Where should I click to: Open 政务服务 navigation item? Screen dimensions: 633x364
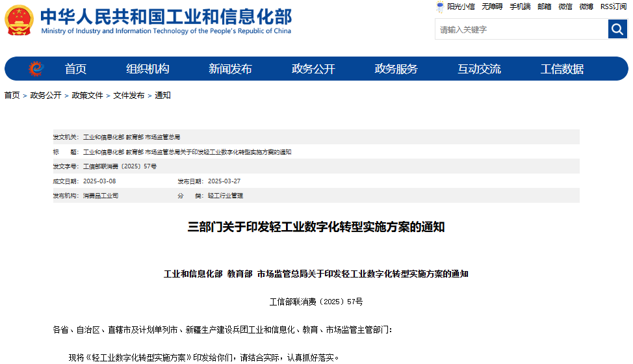396,69
